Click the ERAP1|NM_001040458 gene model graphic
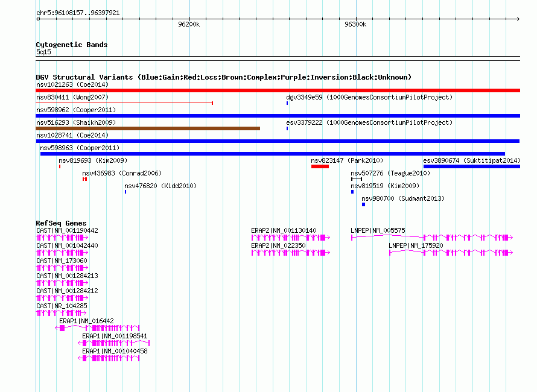Image resolution: width=537 pixels, height=392 pixels. 109,358
